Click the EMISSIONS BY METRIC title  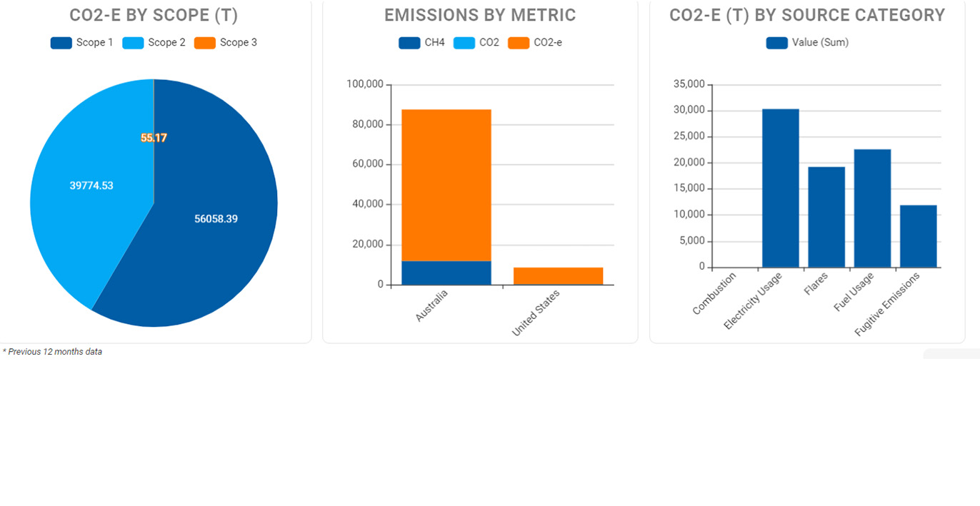(480, 15)
